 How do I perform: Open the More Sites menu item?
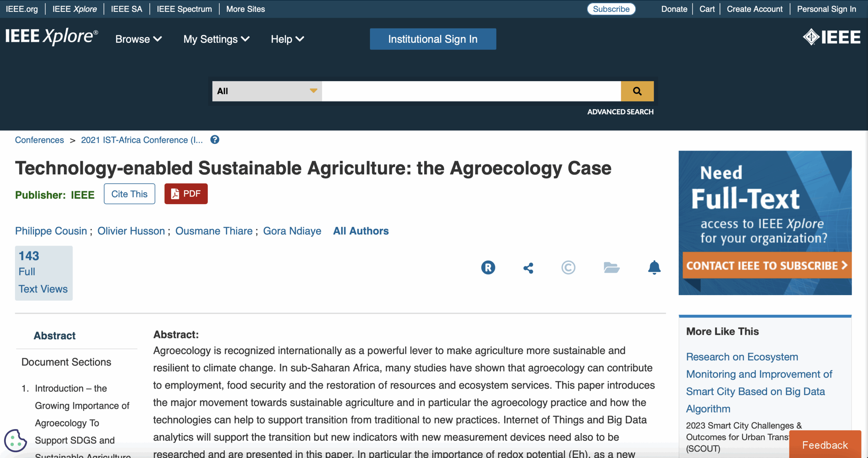click(245, 9)
